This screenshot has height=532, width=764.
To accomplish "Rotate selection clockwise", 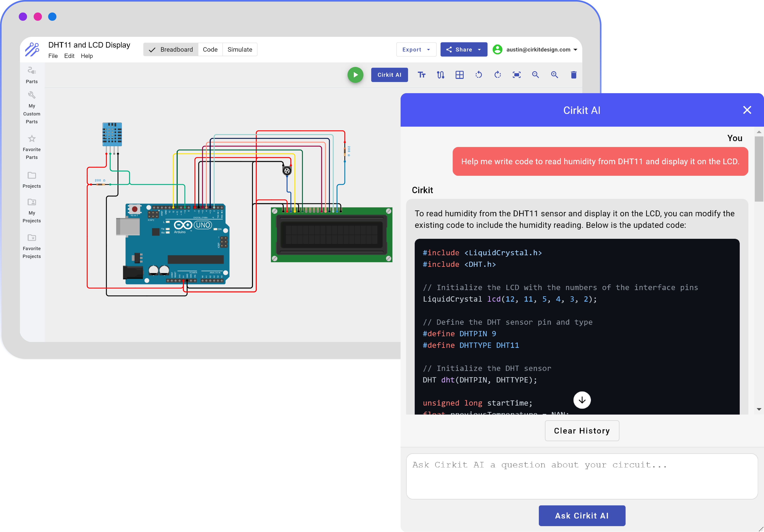I will pyautogui.click(x=498, y=75).
